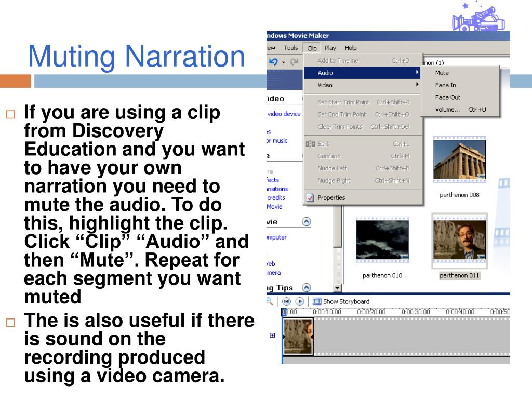Open the Help menu
Viewport: 532px width, 399px height.
point(351,48)
